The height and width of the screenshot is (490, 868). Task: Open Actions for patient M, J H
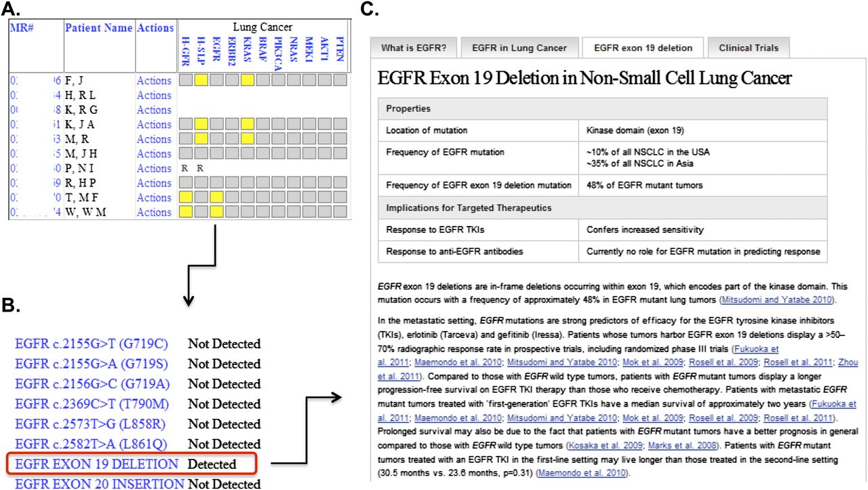coord(154,154)
